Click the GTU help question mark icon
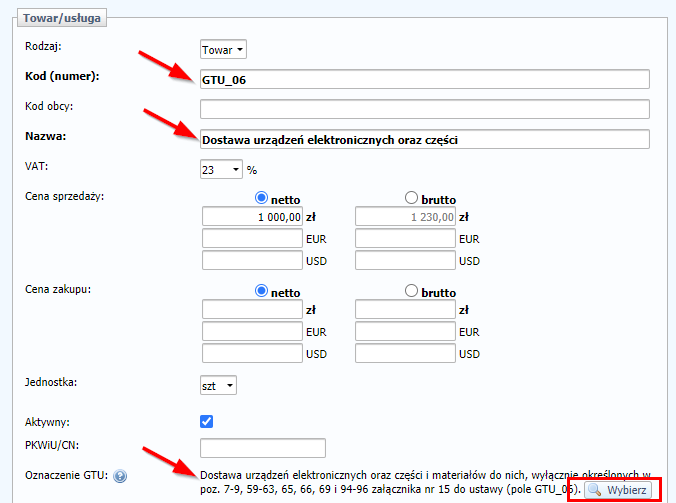The height and width of the screenshot is (503, 676). click(120, 476)
